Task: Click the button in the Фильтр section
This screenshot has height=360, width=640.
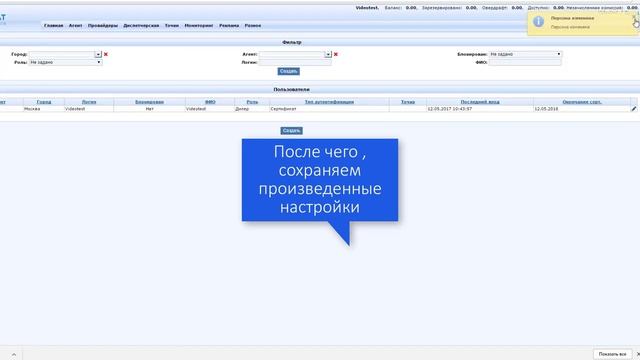Action: tap(289, 71)
